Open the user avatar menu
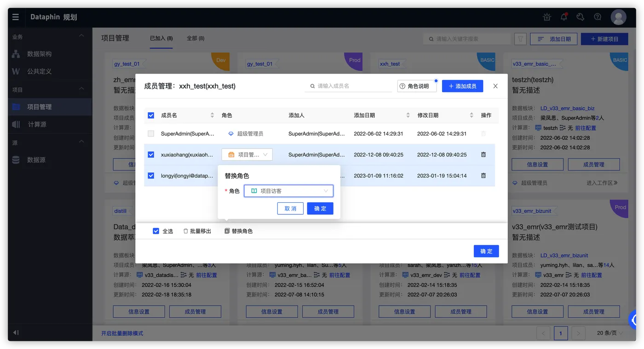The image size is (644, 349). [618, 17]
